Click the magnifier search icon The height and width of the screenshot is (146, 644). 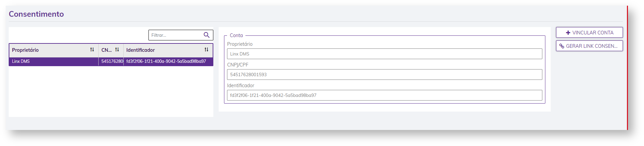click(x=206, y=35)
